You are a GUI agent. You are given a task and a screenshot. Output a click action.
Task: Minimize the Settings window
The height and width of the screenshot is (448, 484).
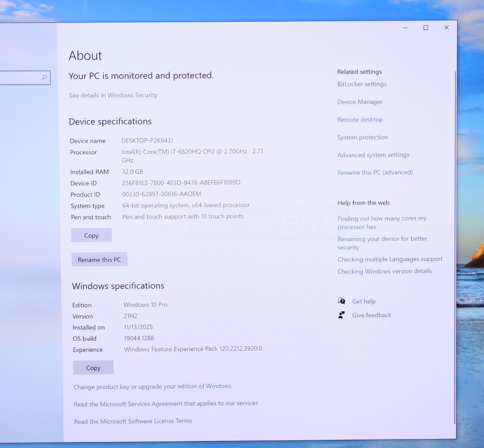pyautogui.click(x=405, y=28)
